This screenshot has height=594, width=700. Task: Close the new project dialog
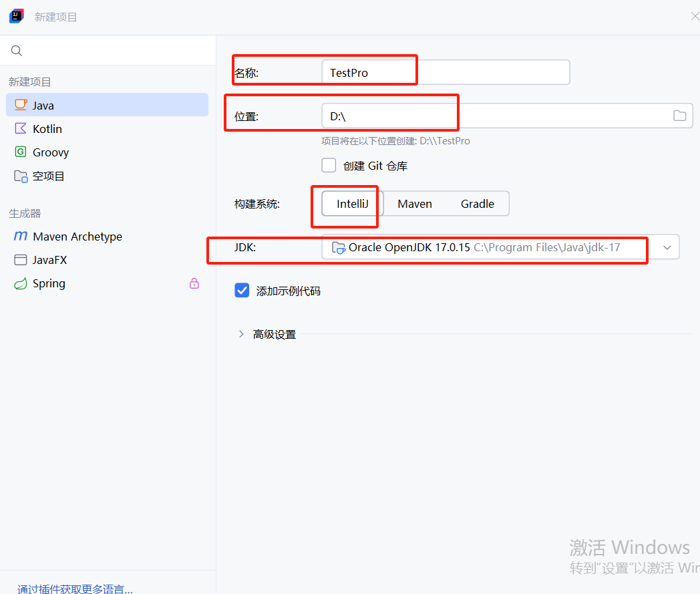coord(695,17)
